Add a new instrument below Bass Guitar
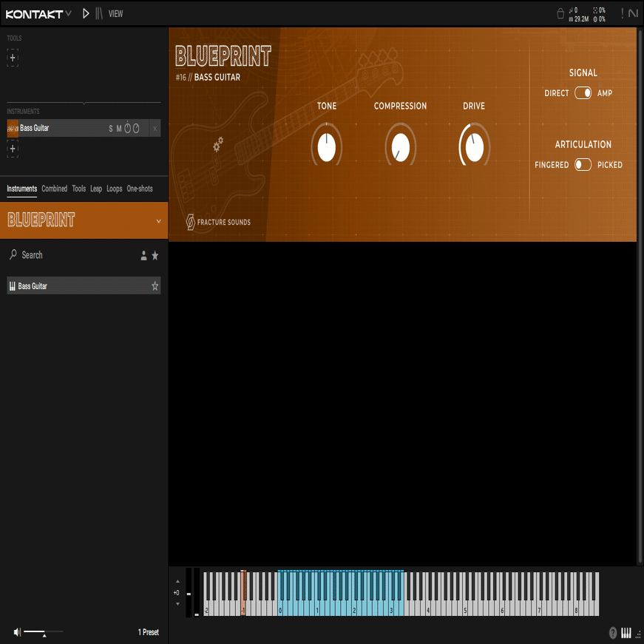644x644 pixels. [13, 149]
